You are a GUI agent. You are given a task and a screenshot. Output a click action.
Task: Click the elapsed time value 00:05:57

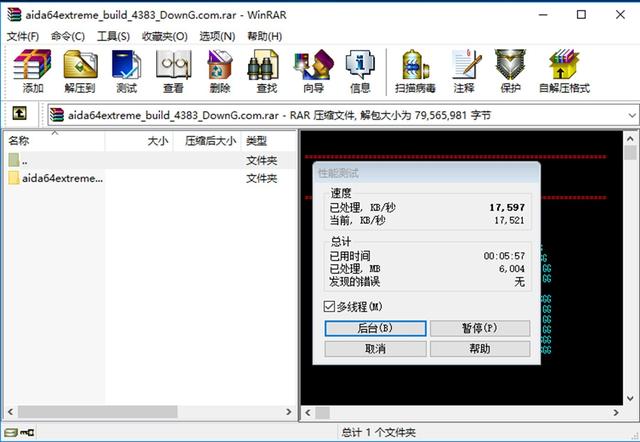coord(504,256)
